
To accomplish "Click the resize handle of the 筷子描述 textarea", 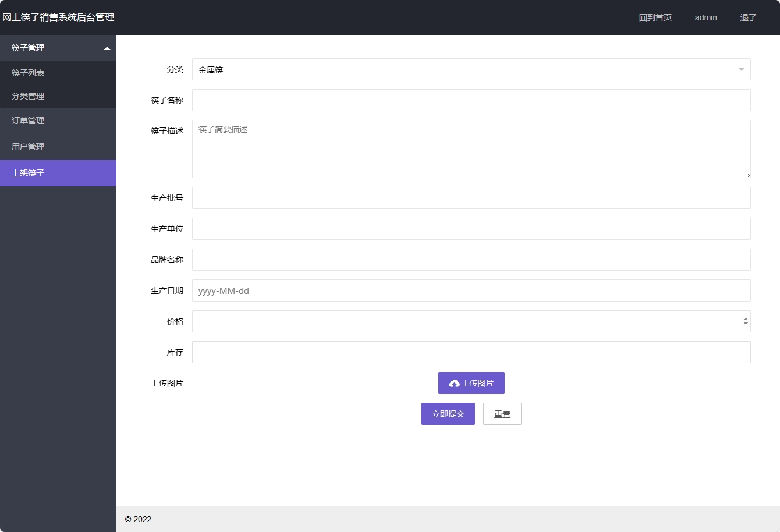I will pyautogui.click(x=748, y=173).
